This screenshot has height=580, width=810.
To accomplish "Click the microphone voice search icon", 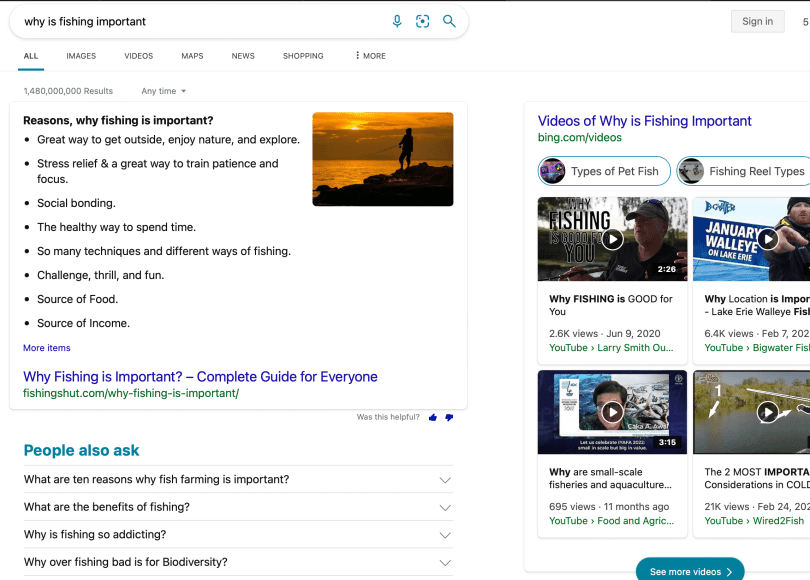I will (x=397, y=21).
